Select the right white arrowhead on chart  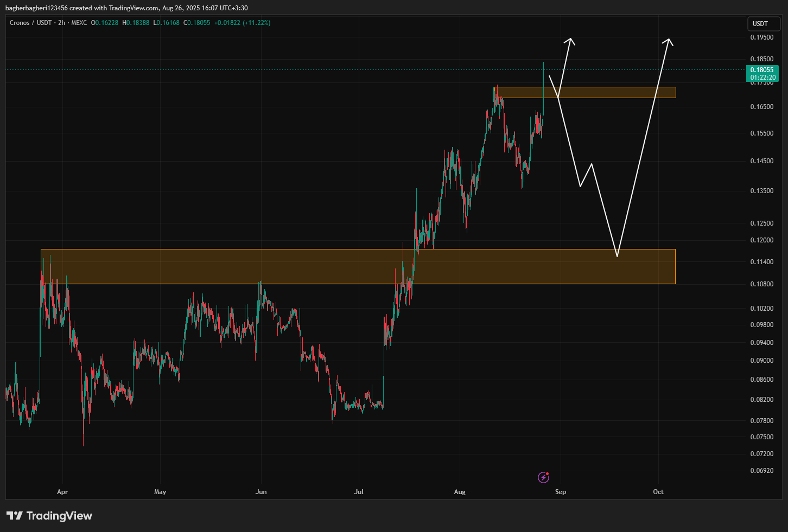click(x=669, y=42)
